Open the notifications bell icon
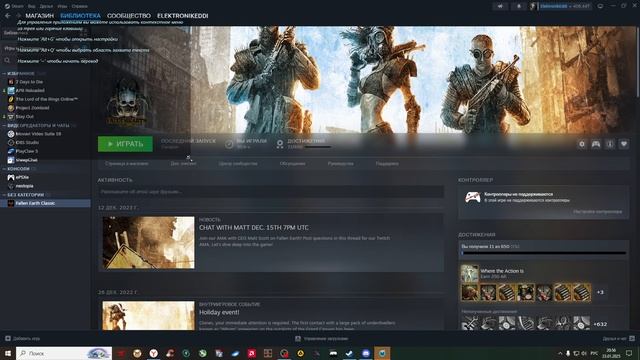The height and width of the screenshot is (360, 640). coord(519,6)
